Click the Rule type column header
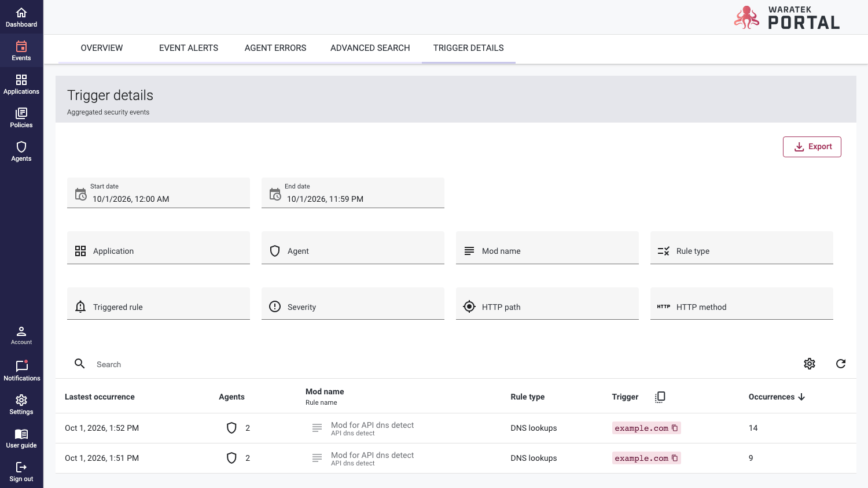 [x=528, y=397]
